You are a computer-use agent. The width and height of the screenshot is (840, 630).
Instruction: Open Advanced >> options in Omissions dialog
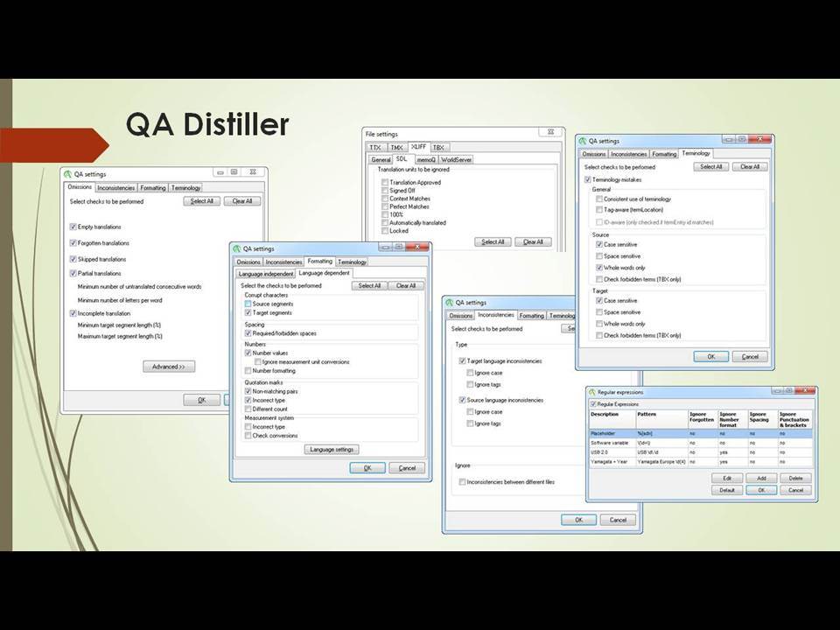click(x=169, y=367)
